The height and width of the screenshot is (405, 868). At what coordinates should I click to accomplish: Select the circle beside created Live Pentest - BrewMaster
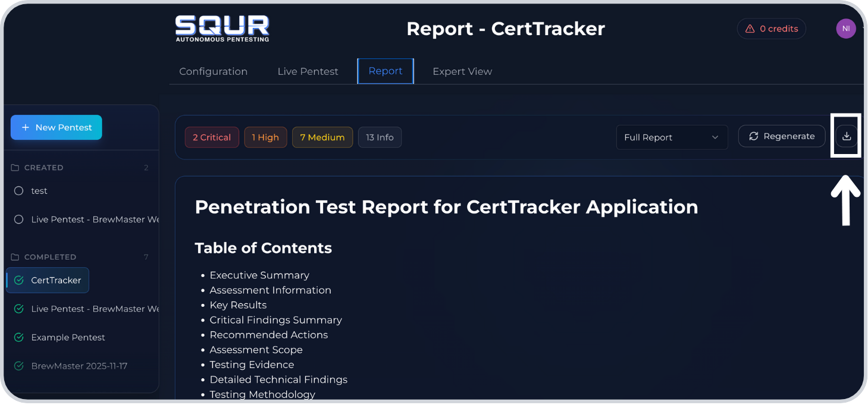pos(18,219)
